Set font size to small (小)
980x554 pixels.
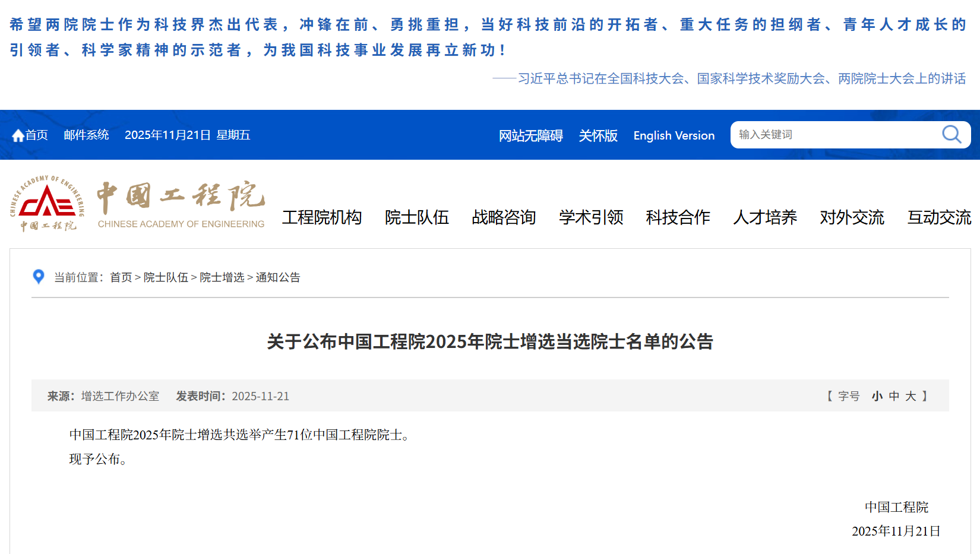(x=877, y=396)
